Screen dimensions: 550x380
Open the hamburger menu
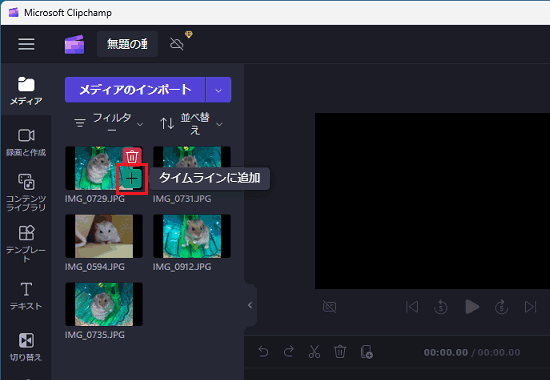pos(26,44)
